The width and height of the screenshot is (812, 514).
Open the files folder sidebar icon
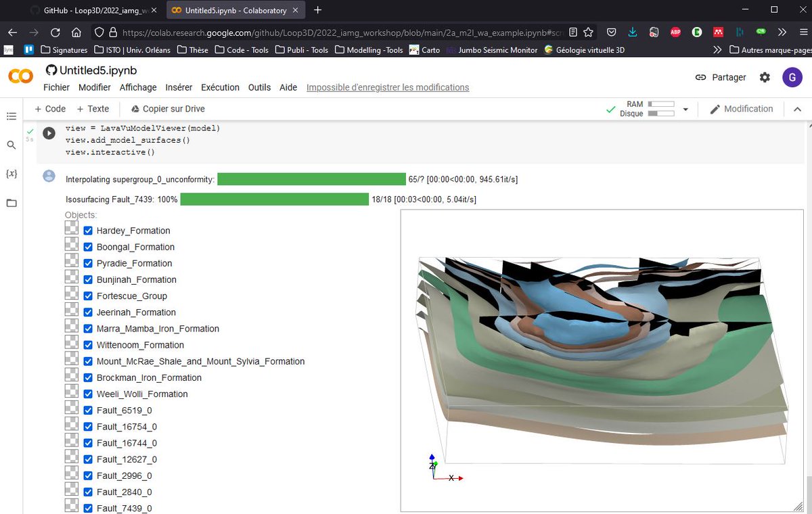pos(12,203)
